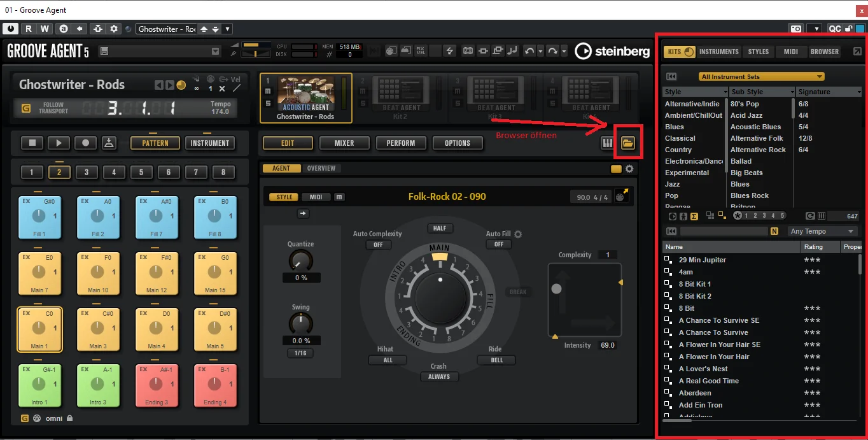Screen dimensions: 868x440
Task: Click the refresh results icon beside 647
Action: pyautogui.click(x=810, y=216)
